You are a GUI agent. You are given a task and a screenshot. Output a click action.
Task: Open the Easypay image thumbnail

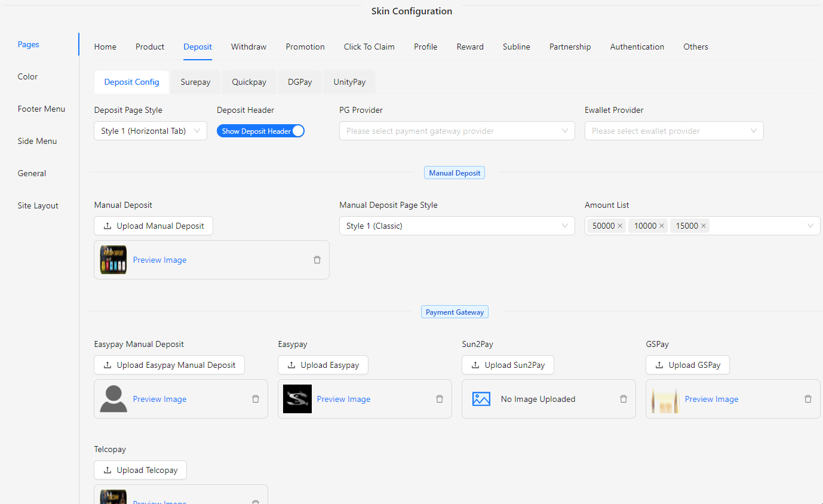coord(297,399)
